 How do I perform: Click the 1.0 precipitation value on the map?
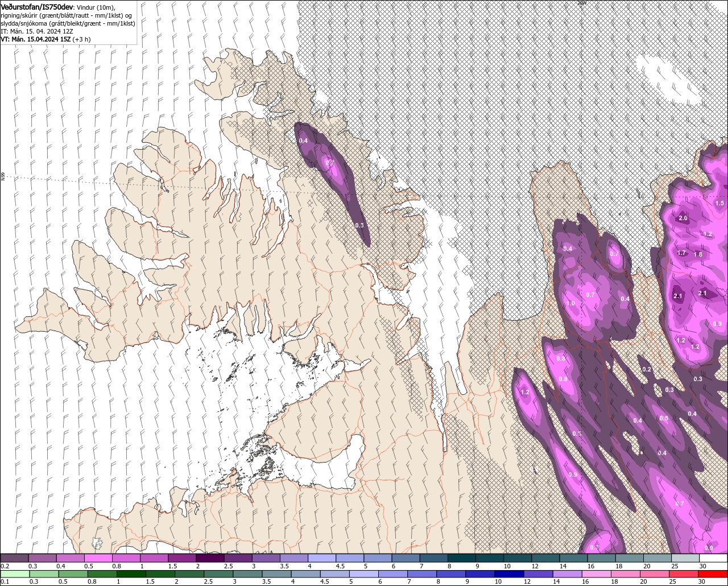[570, 304]
